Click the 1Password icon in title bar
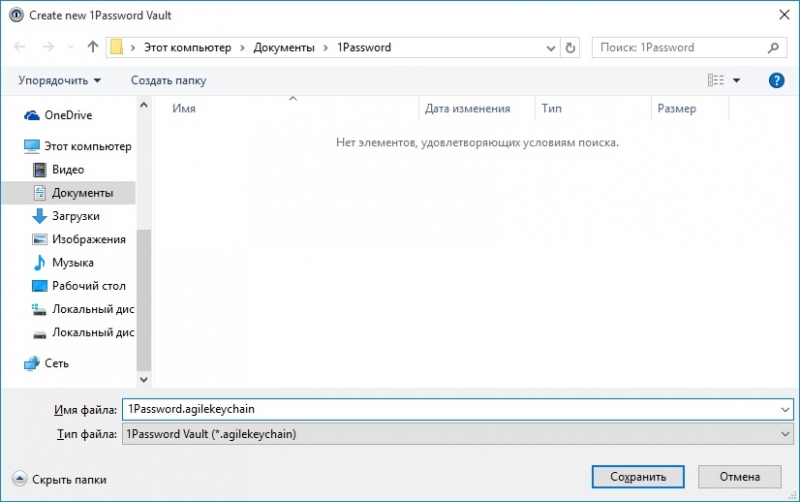The height and width of the screenshot is (502, 800). 16,15
